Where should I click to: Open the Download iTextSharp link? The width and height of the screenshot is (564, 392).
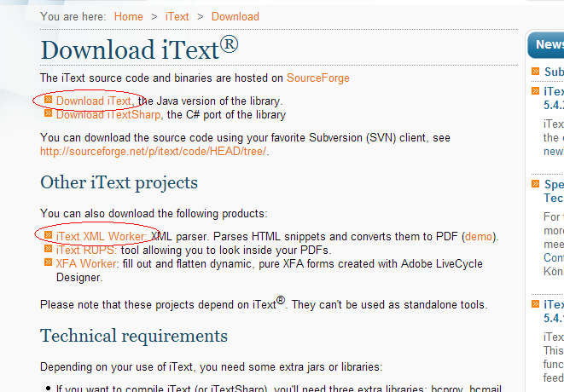point(108,115)
